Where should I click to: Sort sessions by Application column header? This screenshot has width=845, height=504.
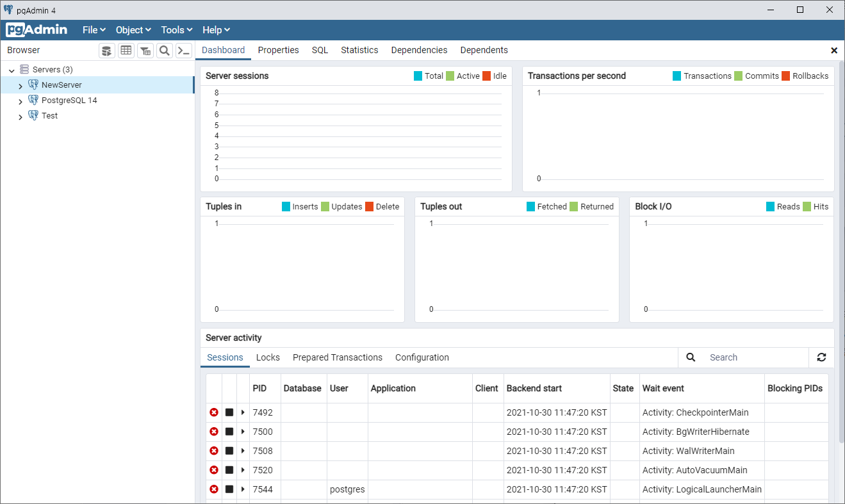click(420, 388)
